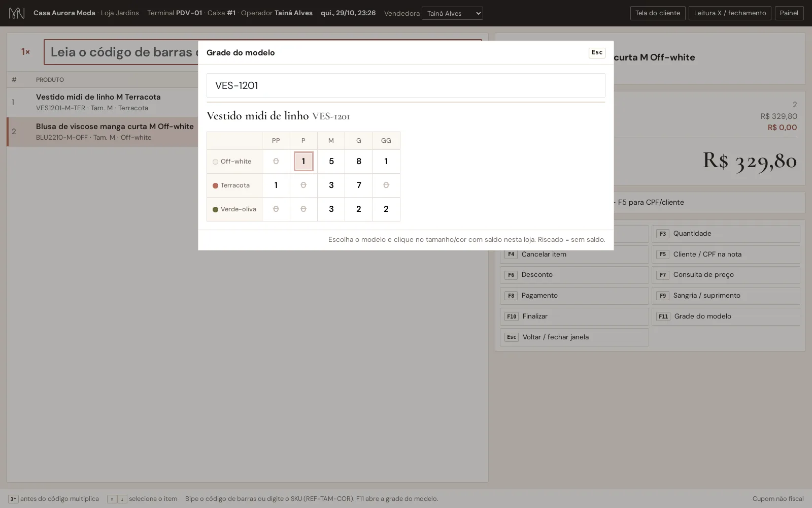
Task: Click the Casa Aurora Moda logo icon
Action: coord(17,13)
